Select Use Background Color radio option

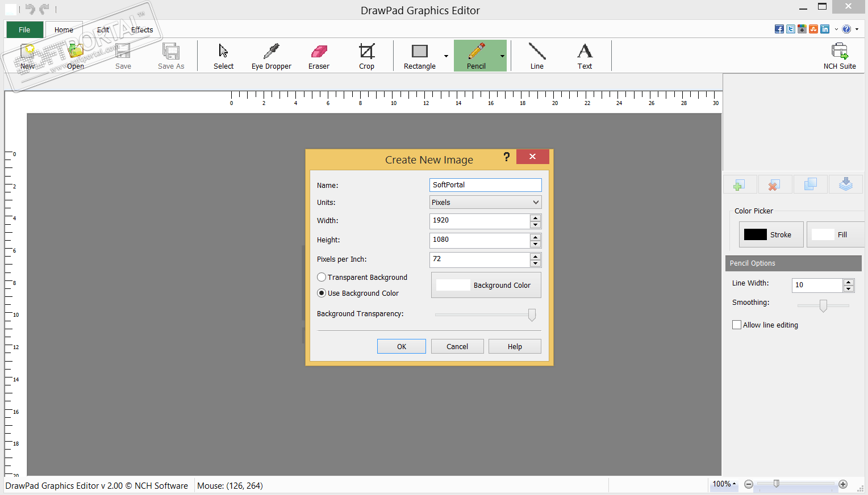[322, 293]
